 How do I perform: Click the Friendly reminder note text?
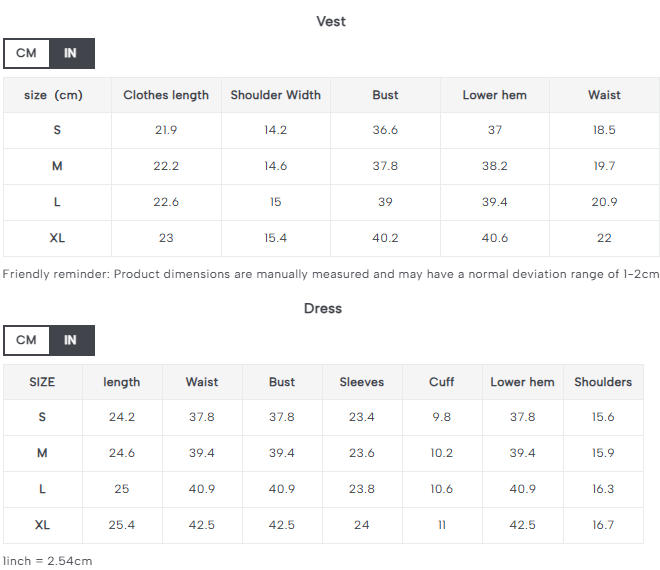coord(331,274)
